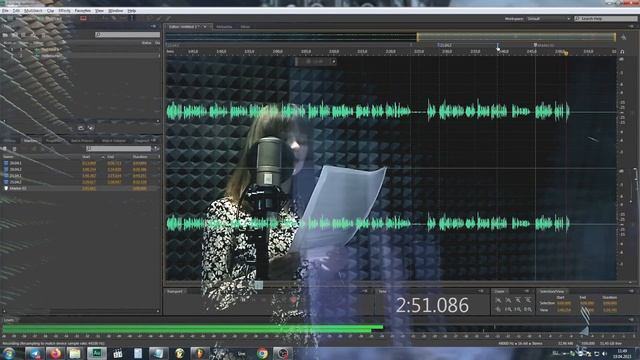Open the Window menu
640x360 pixels.
tap(116, 11)
